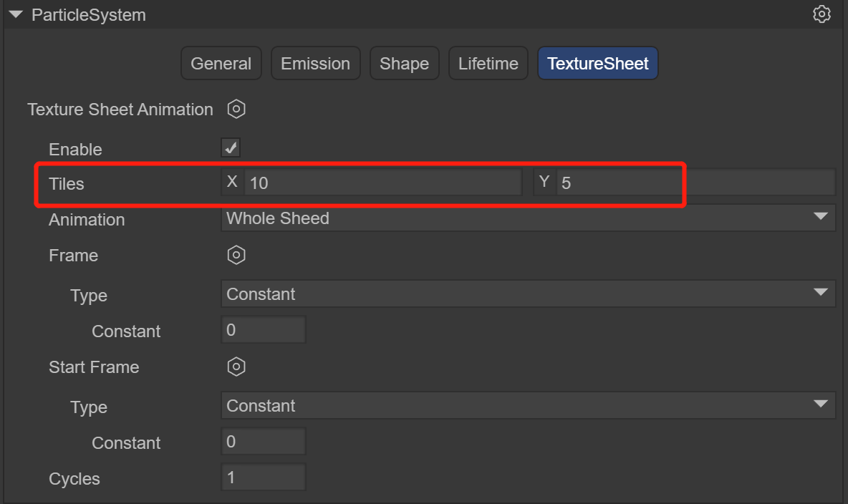Switch to the General tab

tap(221, 64)
